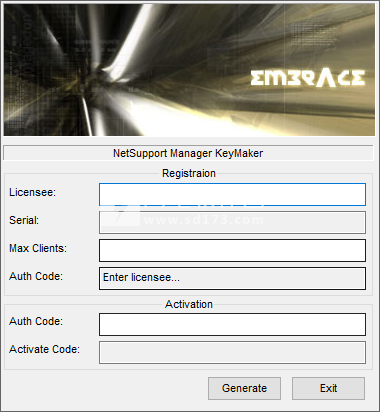Close the keymaker with the Exit button

[328, 388]
